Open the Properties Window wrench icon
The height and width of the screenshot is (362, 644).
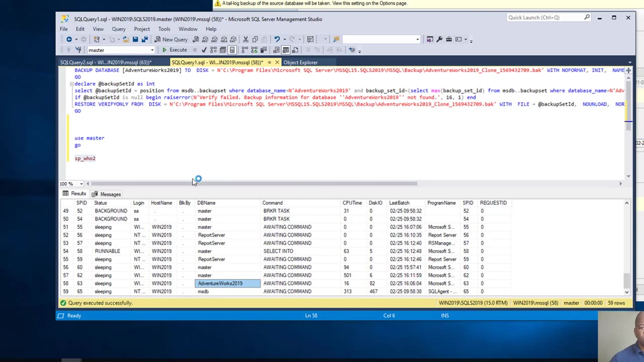click(439, 39)
